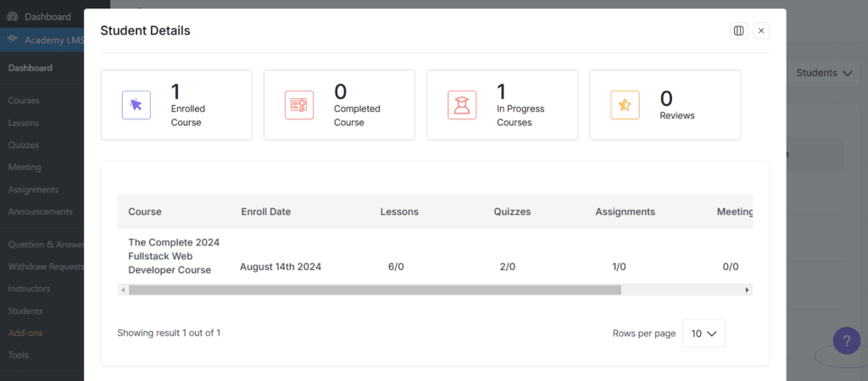The height and width of the screenshot is (381, 868).
Task: Click the In Progress Courses stat card label
Action: (x=521, y=116)
